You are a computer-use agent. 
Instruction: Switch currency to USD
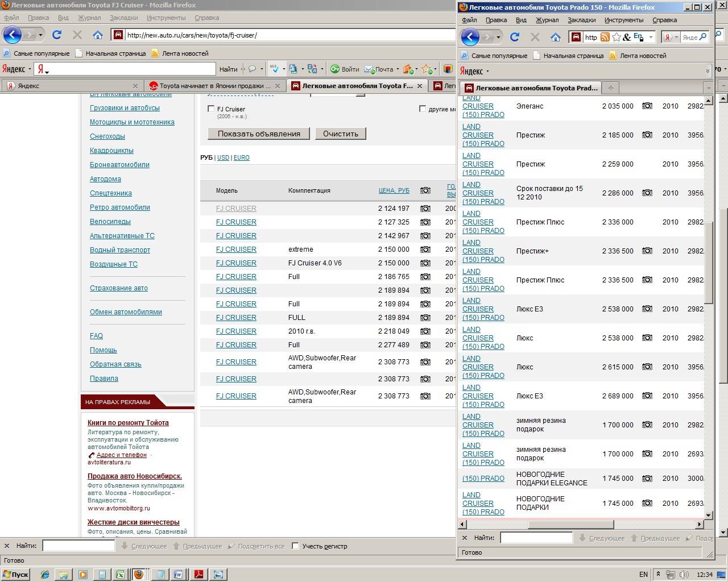(223, 157)
